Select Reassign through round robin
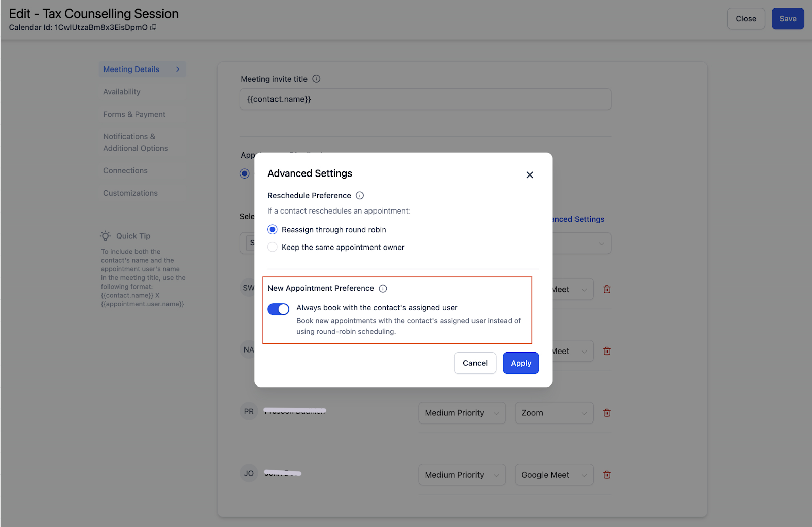This screenshot has width=812, height=527. [x=273, y=230]
